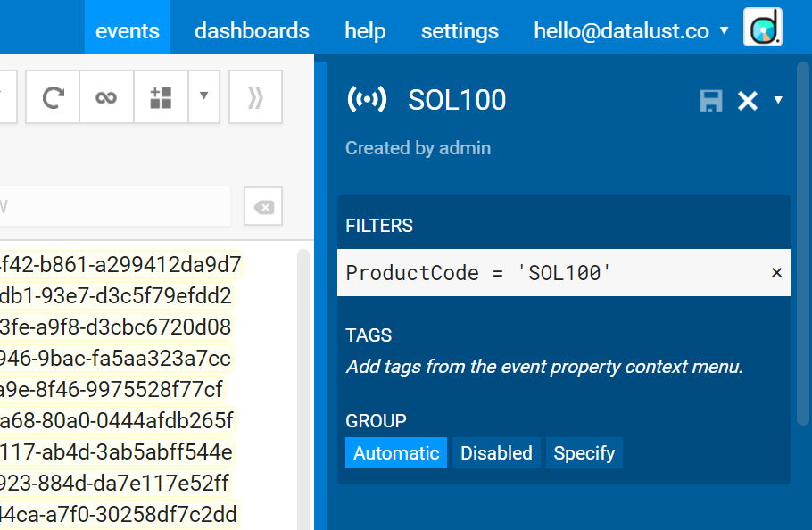The width and height of the screenshot is (812, 530).
Task: Click the Datalust Seq logo icon
Action: [763, 27]
